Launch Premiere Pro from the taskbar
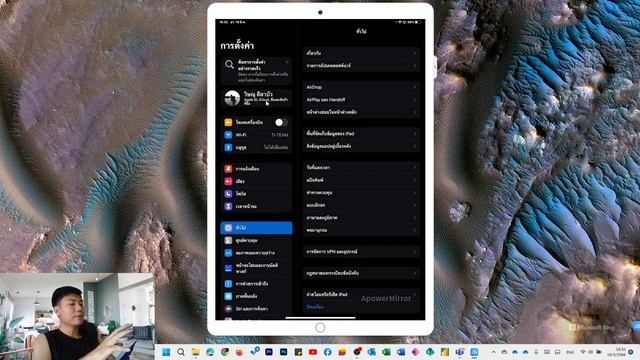Screen dimensions: 640x360 (269, 352)
